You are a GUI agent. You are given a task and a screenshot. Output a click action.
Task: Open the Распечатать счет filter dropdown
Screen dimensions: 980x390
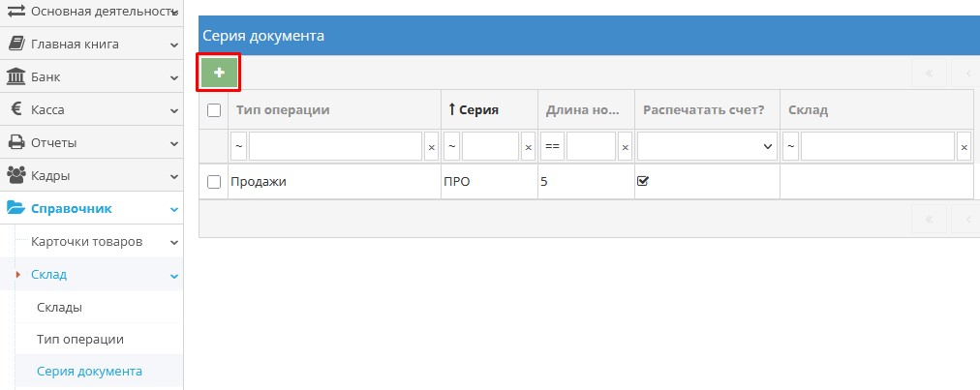(x=707, y=146)
